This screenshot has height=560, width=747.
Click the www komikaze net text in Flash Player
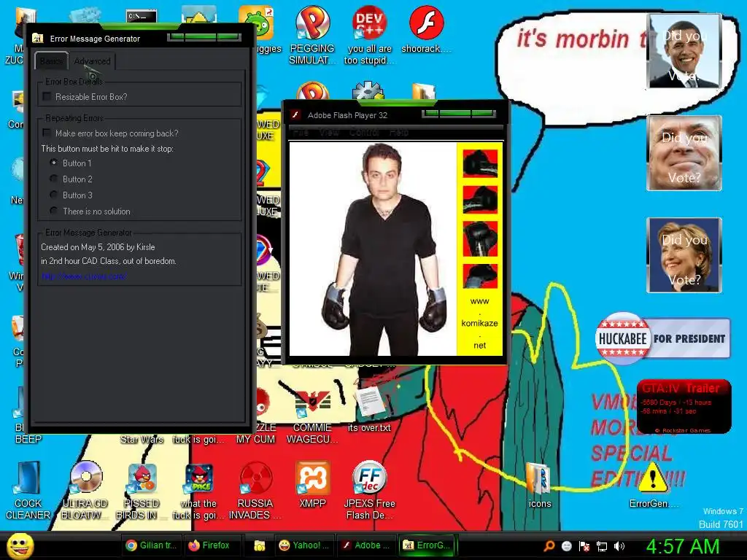coord(480,323)
